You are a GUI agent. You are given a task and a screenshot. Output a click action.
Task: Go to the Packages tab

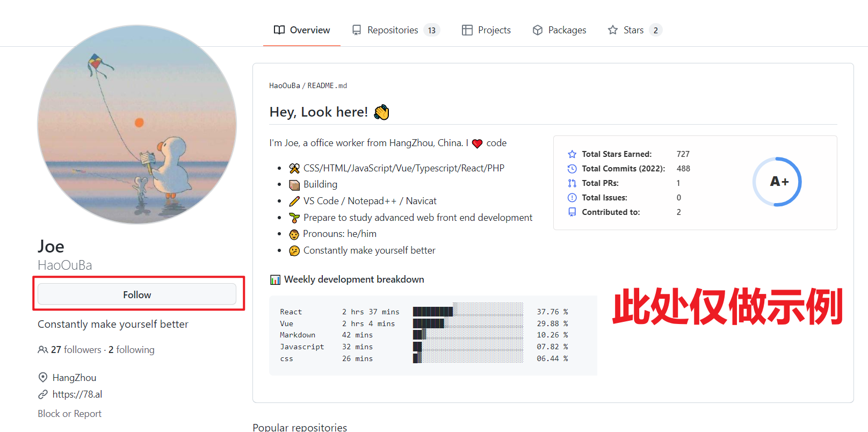click(x=559, y=30)
